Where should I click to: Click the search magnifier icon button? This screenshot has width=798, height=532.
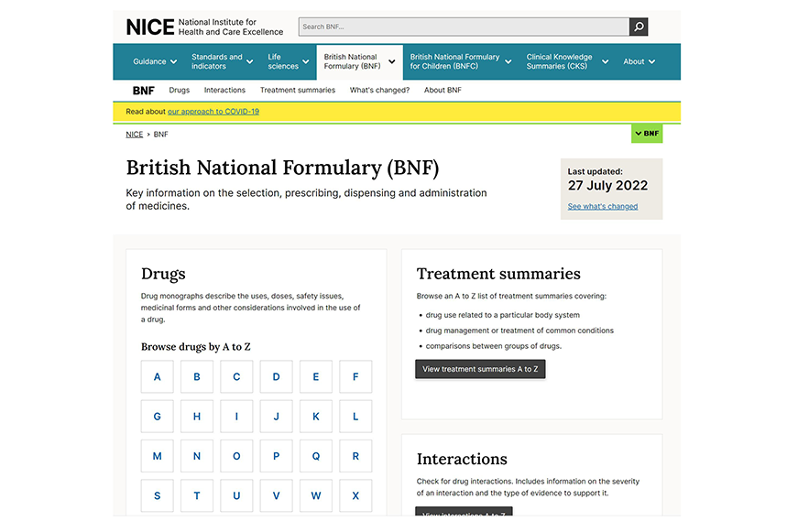coord(639,27)
